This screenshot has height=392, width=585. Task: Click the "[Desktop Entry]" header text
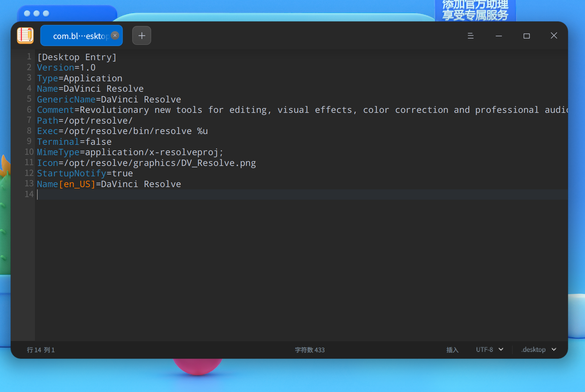[x=77, y=57]
